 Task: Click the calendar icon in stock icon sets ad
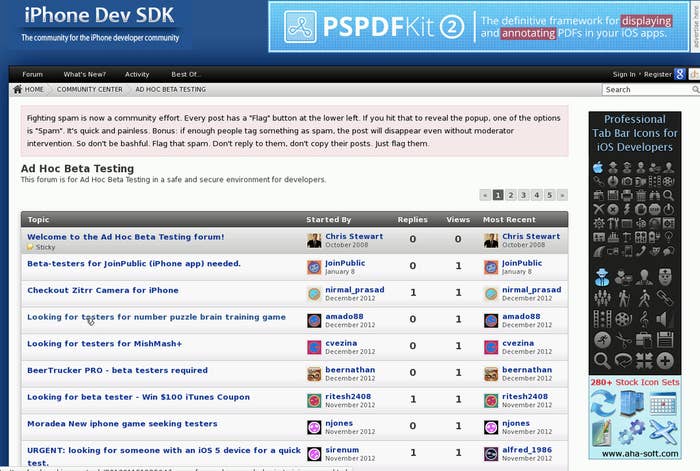[663, 403]
